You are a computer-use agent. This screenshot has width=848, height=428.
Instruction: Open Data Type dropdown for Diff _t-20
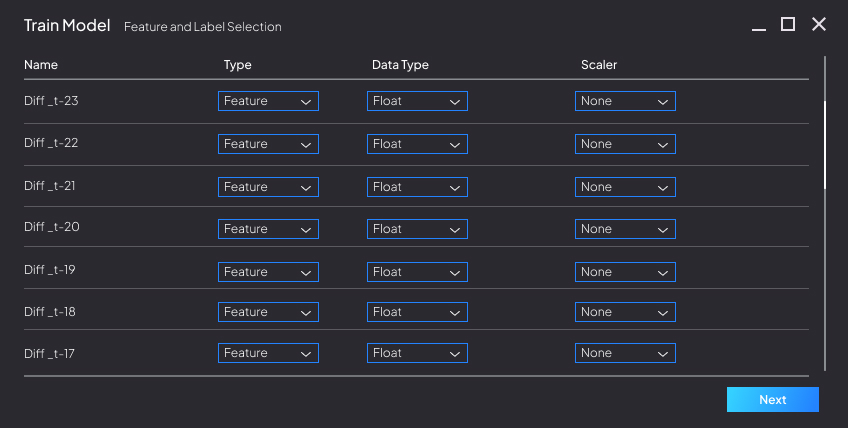pyautogui.click(x=417, y=229)
